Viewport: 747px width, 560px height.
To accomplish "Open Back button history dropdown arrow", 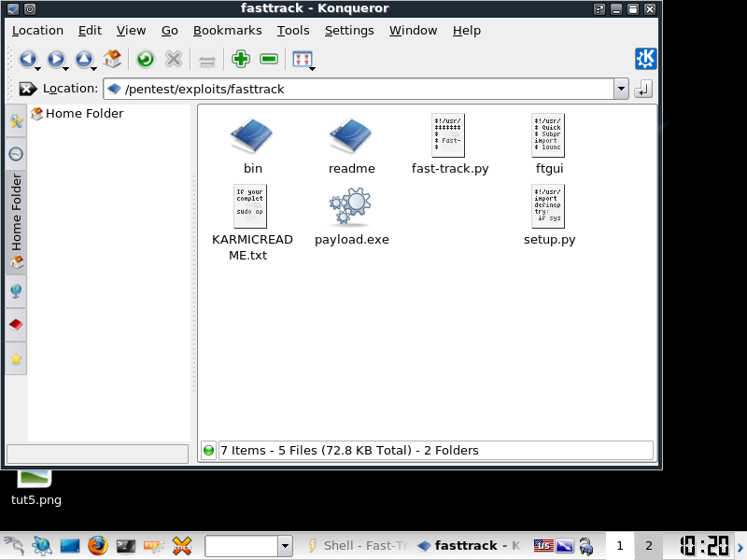I will (38, 68).
